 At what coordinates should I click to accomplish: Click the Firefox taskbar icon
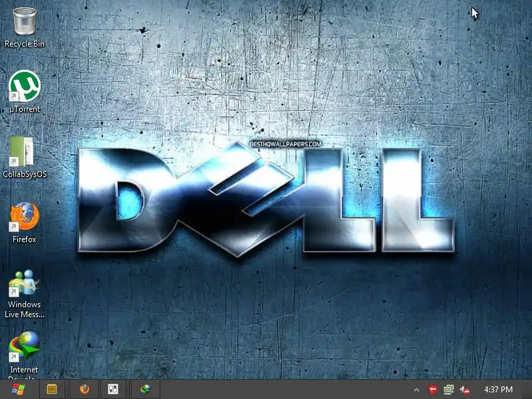pyautogui.click(x=85, y=389)
